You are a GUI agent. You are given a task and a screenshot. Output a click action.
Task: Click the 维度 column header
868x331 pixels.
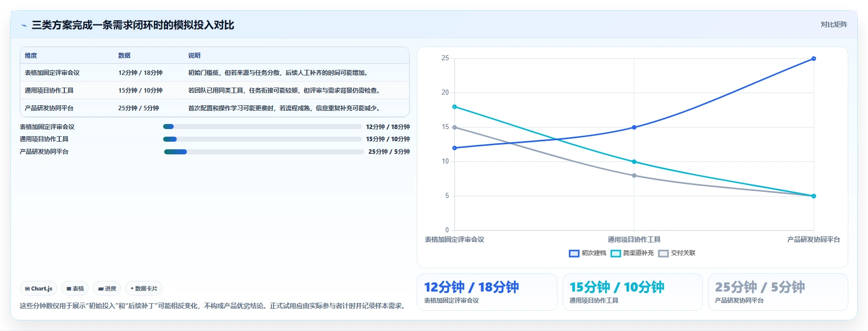[x=31, y=56]
